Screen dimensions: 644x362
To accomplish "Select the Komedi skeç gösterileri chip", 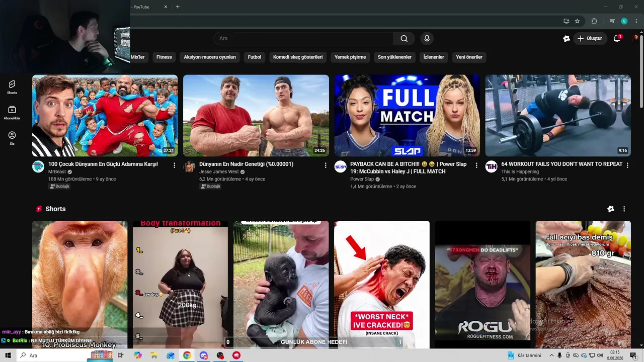I will 298,57.
